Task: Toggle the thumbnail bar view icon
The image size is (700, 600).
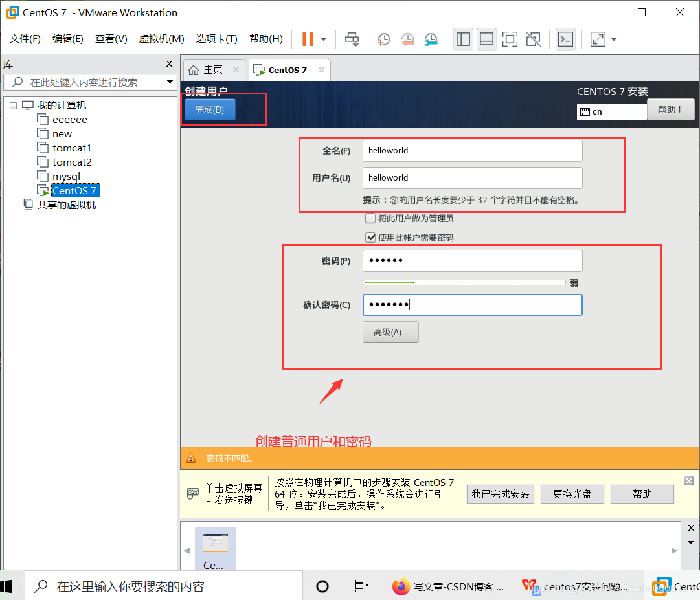Action: (x=486, y=39)
